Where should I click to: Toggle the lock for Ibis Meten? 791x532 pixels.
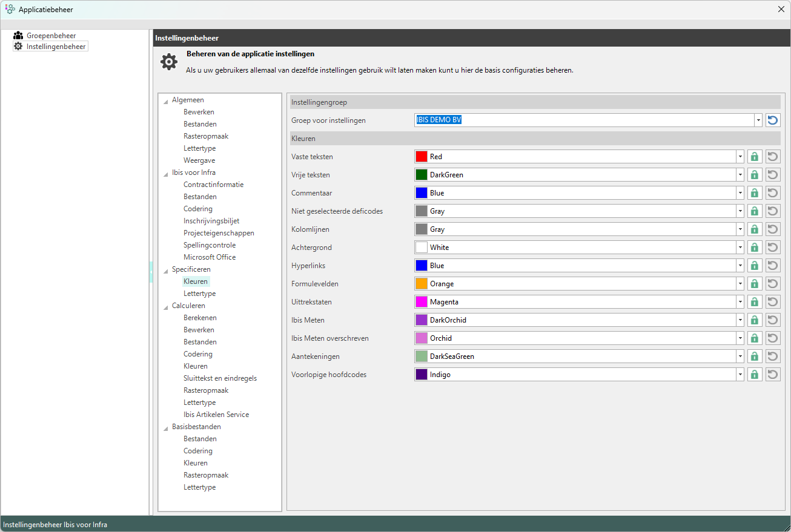tap(754, 320)
